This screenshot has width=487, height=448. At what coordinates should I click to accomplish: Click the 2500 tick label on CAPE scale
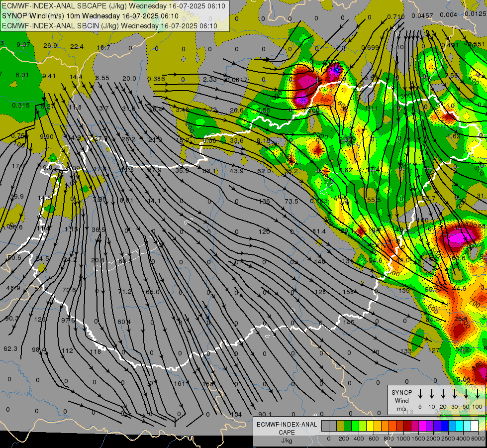pos(448,439)
